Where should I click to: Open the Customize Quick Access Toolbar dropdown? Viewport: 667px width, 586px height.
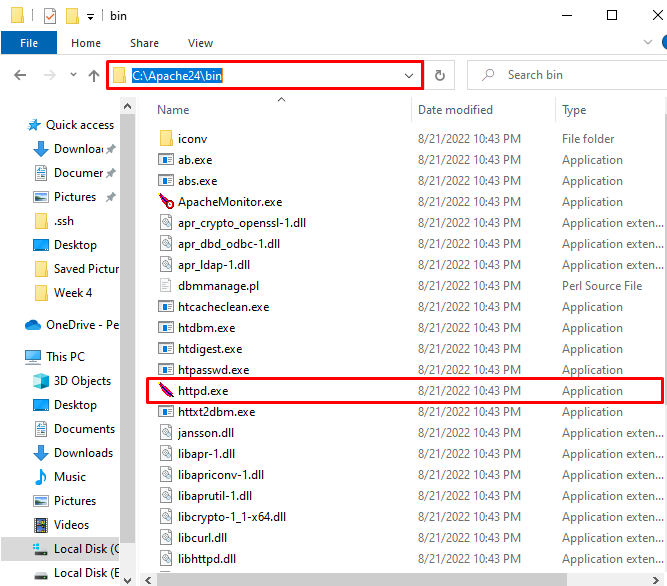[x=91, y=17]
